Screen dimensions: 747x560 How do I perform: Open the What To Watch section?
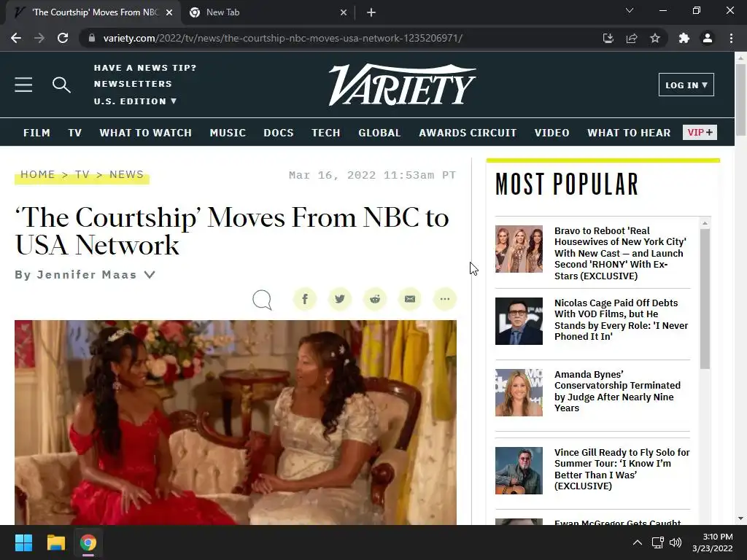tap(146, 133)
